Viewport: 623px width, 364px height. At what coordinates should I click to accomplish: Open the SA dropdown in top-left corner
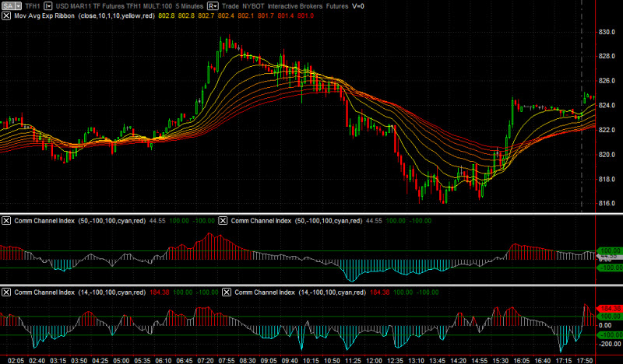coord(10,5)
